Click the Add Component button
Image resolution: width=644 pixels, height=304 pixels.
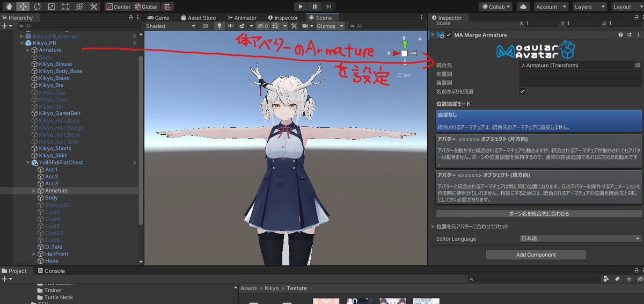[536, 255]
